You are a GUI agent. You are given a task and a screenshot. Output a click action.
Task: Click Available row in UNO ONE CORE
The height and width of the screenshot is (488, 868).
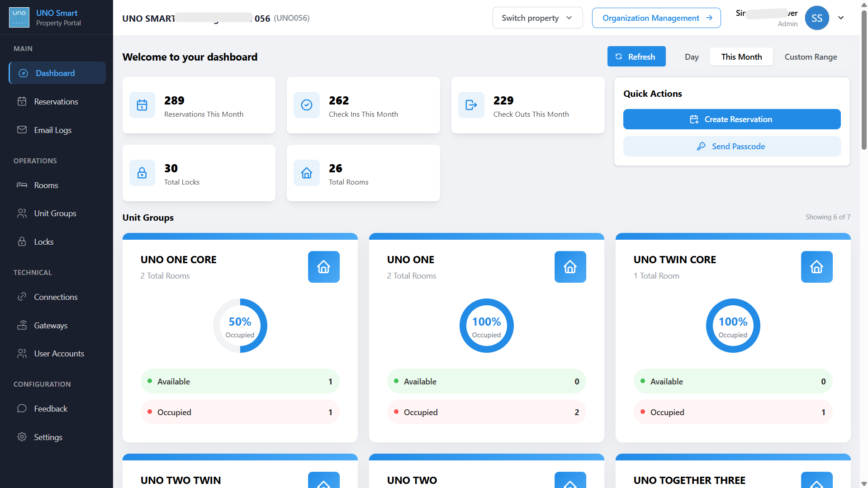240,381
